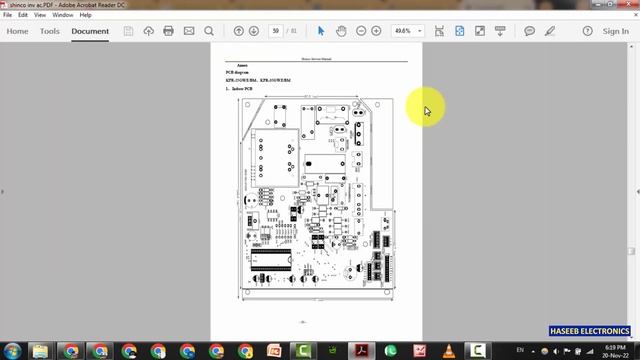Switch to the Home tab
Screen dimensions: 640x360
point(17,31)
